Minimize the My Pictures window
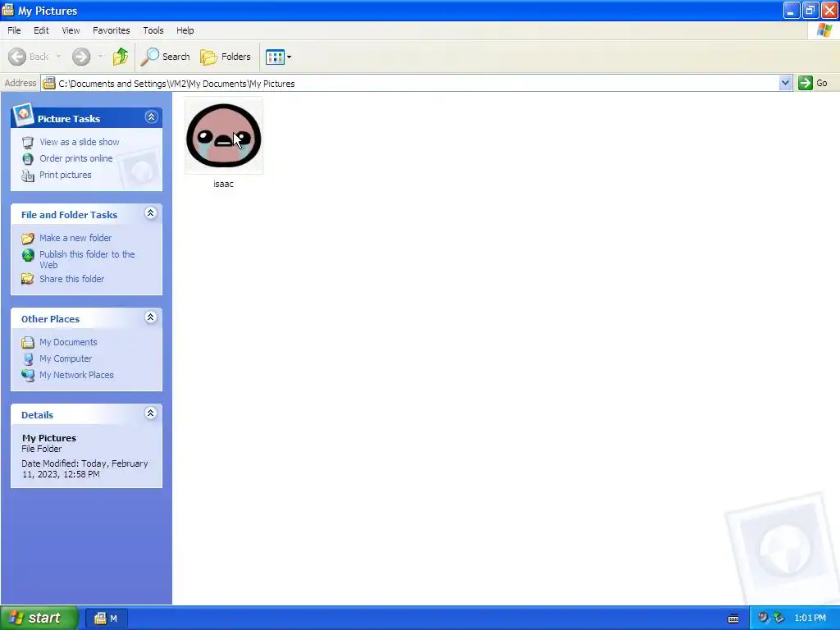 [x=792, y=10]
